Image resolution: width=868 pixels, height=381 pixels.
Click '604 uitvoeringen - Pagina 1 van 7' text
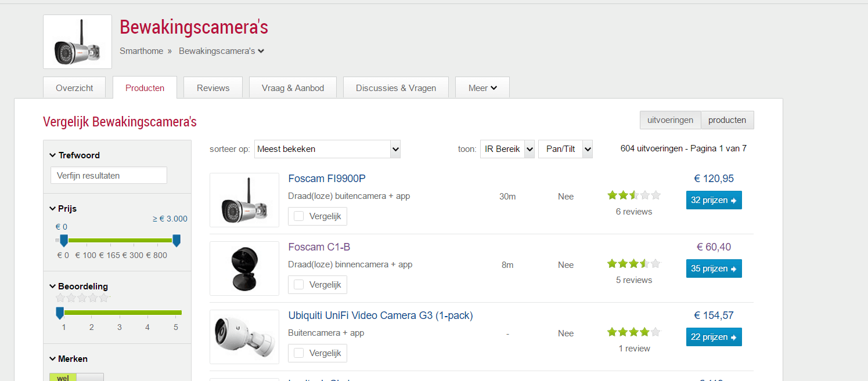[x=683, y=148]
